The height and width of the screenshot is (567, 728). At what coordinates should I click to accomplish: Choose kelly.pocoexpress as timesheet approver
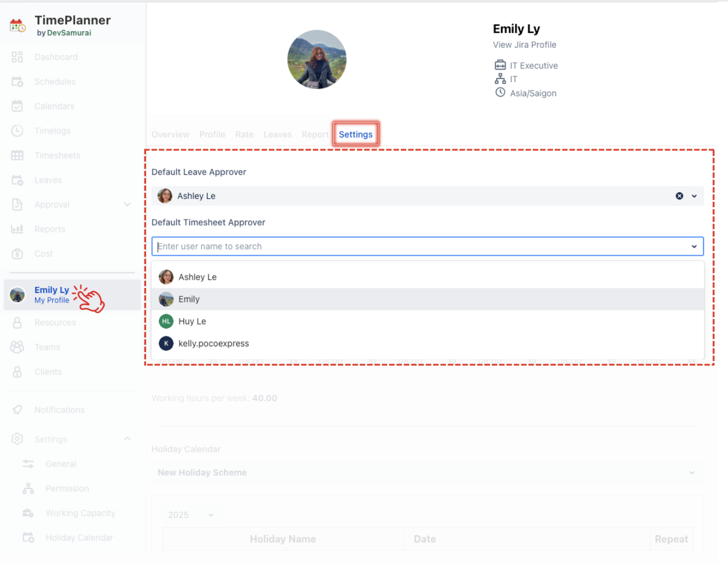coord(213,344)
